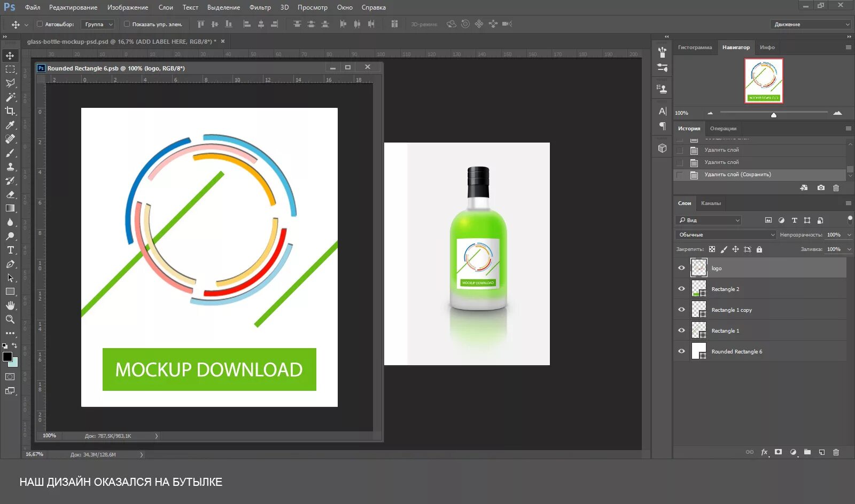Select the Eyedropper tool
Screen dimensions: 855x504
point(10,125)
